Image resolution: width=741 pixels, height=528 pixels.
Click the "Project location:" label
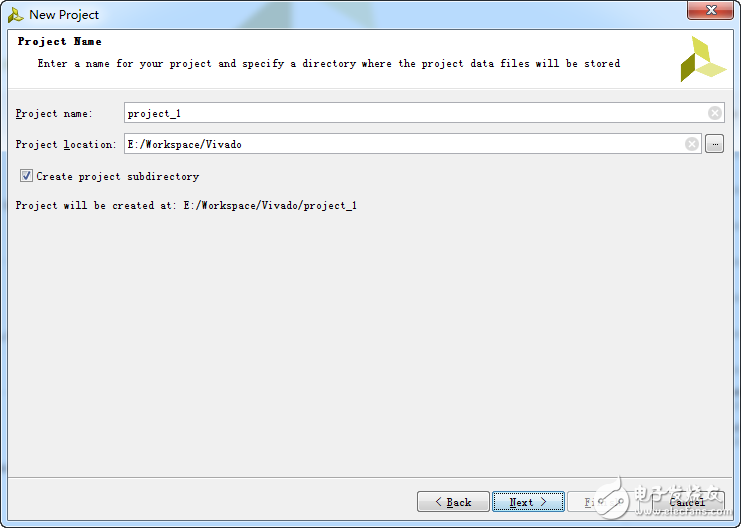(66, 145)
